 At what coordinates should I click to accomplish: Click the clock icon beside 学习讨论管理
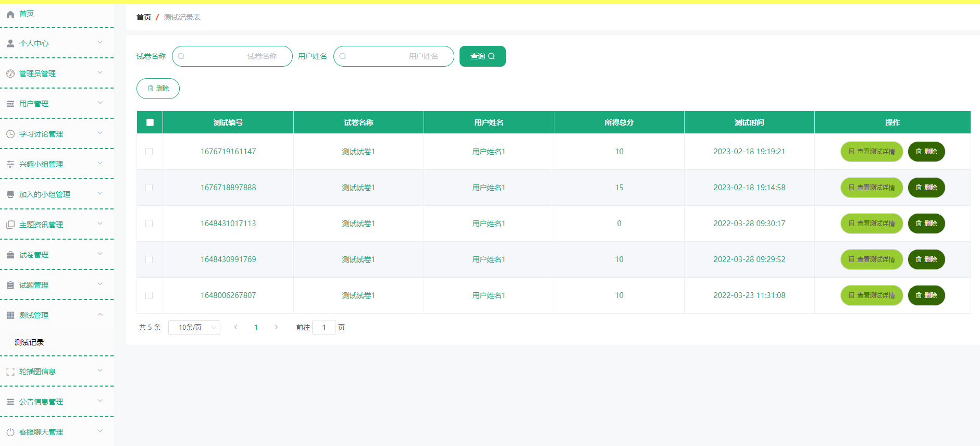pyautogui.click(x=10, y=134)
